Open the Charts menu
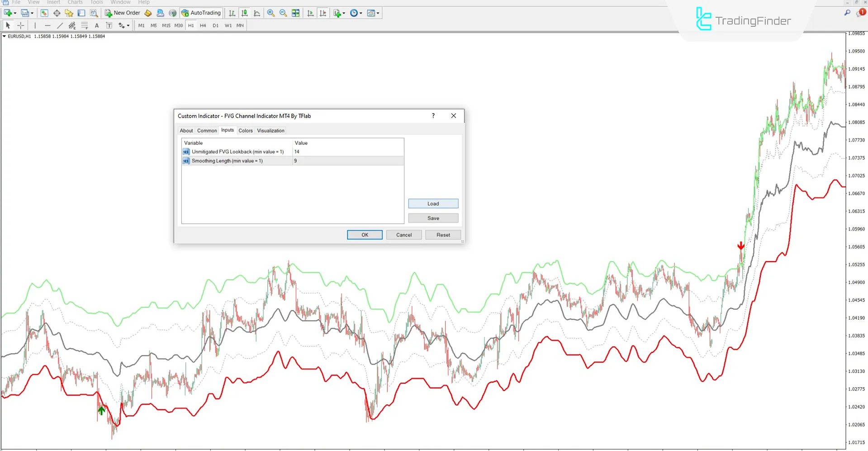Screen dimensions: 868x451 point(75,2)
